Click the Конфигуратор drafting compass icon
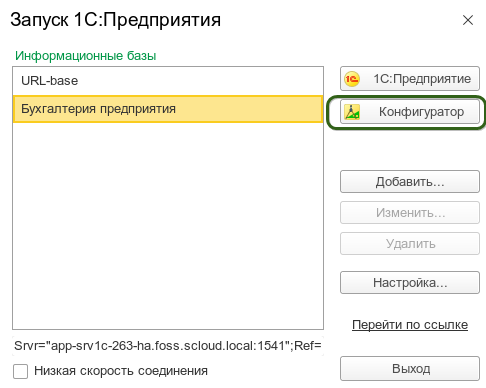This screenshot has height=388, width=486. tap(352, 112)
